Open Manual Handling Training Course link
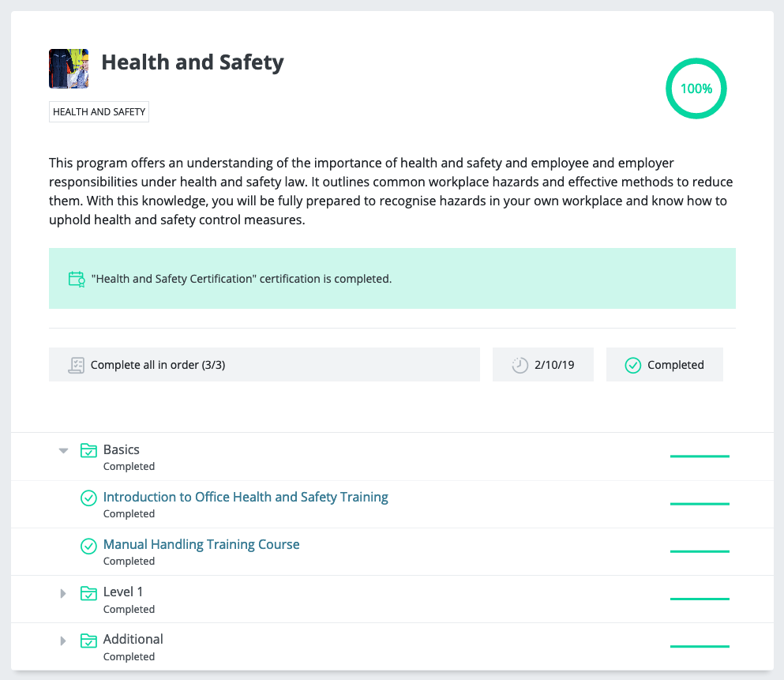Viewport: 784px width, 680px height. [x=201, y=544]
